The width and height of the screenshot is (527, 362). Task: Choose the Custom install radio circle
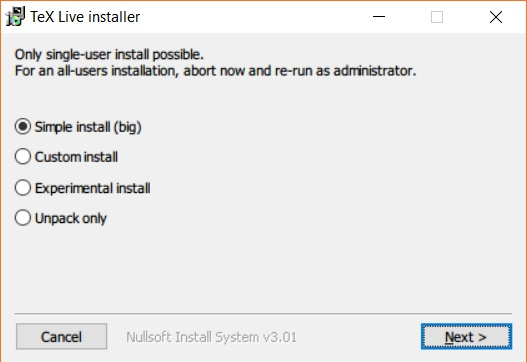(x=23, y=157)
